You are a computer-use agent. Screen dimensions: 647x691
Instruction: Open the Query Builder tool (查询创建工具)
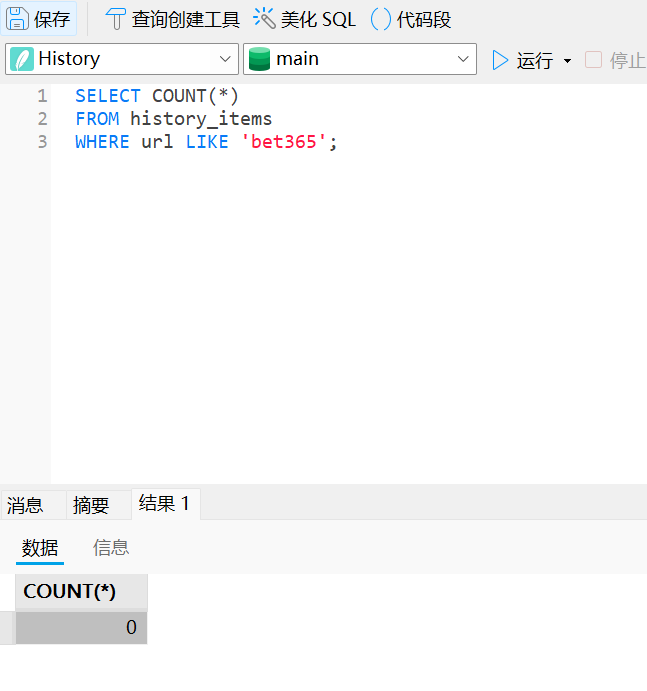click(173, 19)
